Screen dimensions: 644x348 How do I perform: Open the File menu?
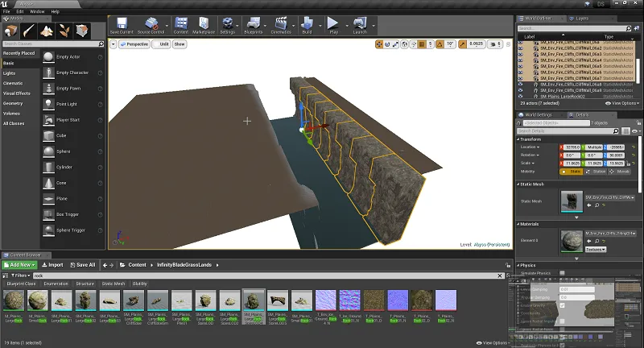[6, 11]
